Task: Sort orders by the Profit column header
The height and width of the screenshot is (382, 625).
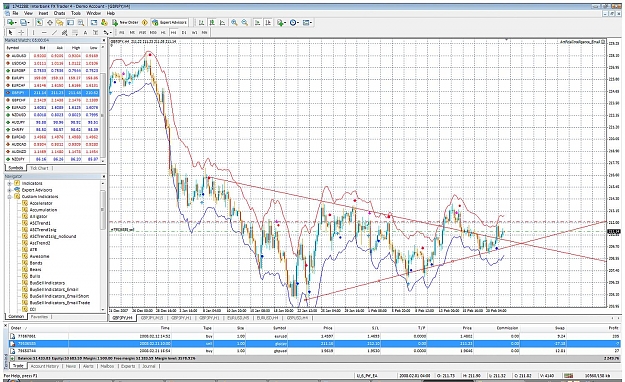Action: pyautogui.click(x=613, y=328)
